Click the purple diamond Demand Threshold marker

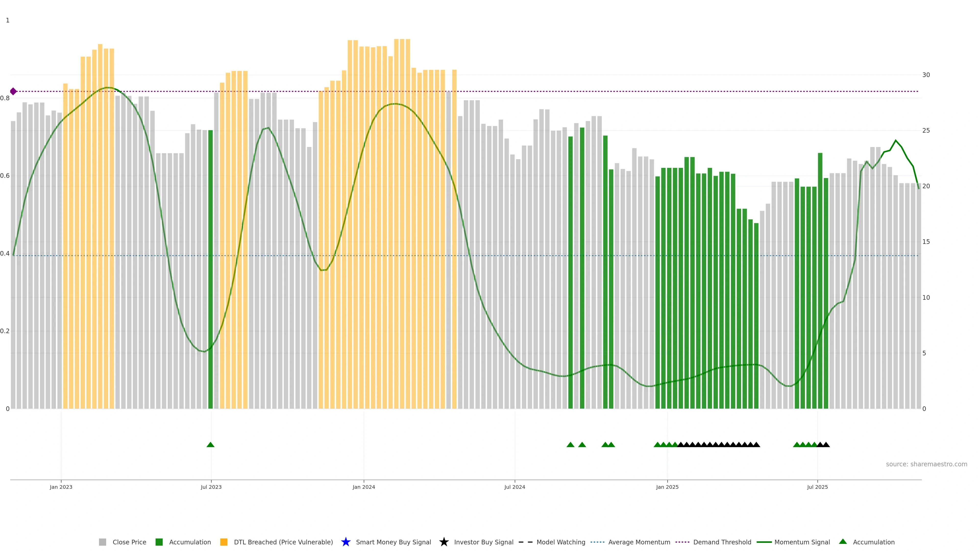pyautogui.click(x=13, y=91)
